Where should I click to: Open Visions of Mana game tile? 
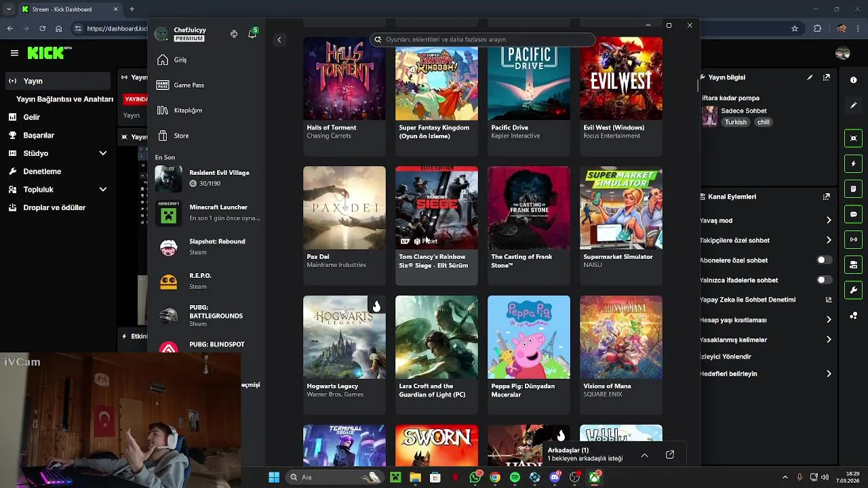click(621, 354)
